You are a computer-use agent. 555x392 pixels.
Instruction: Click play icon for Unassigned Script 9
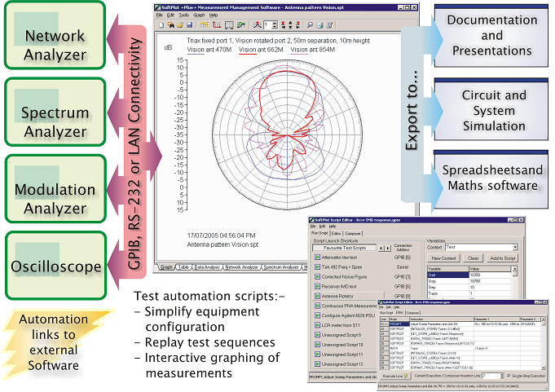317,335
